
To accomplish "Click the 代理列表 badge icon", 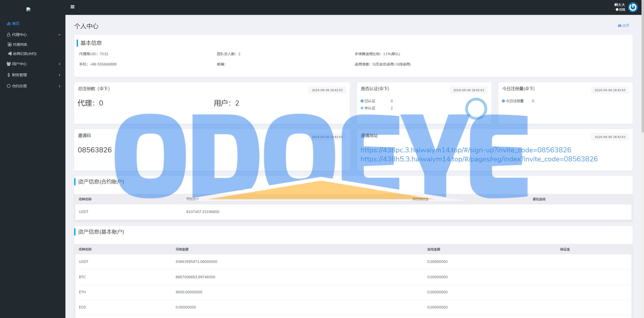I will 10,45.
